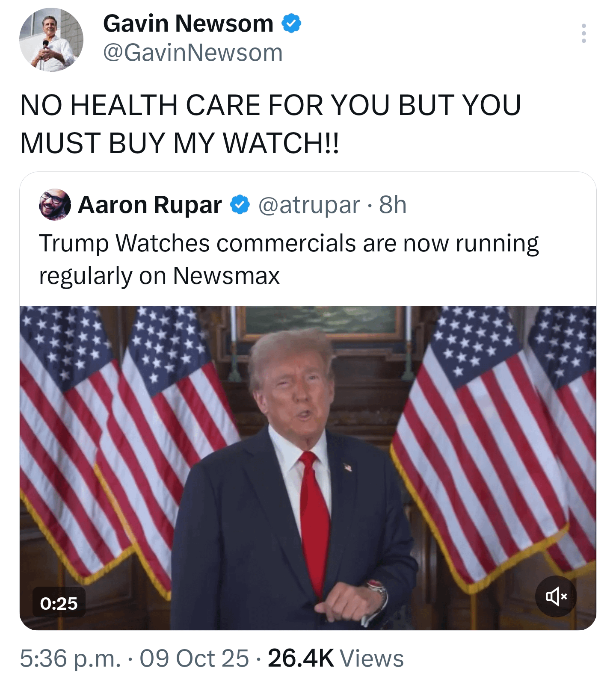Click the 09 Oct 25 date
Image resolution: width=616 pixels, height=676 pixels.
click(x=194, y=658)
